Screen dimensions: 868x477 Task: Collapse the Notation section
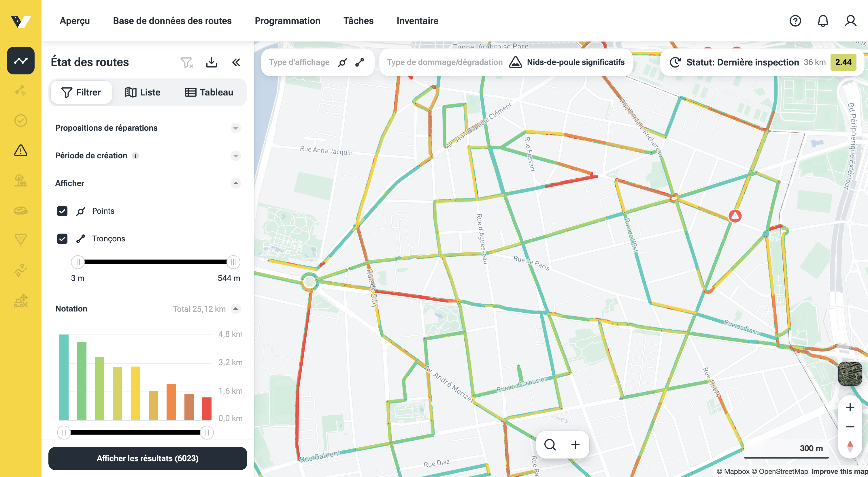click(x=236, y=309)
